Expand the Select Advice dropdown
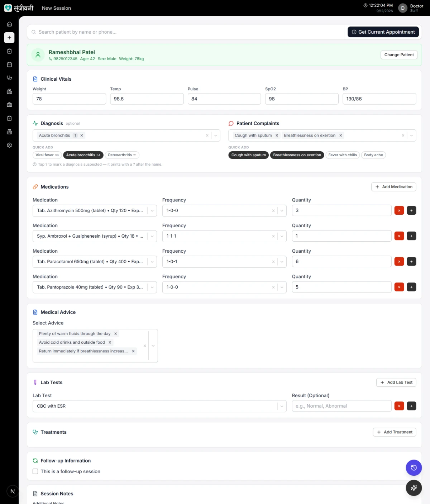This screenshot has height=504, width=430. [x=153, y=346]
